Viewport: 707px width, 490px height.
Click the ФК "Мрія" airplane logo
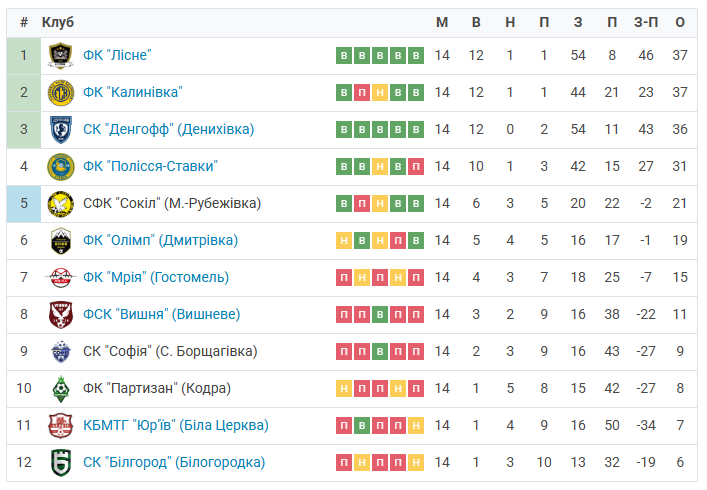click(x=61, y=278)
